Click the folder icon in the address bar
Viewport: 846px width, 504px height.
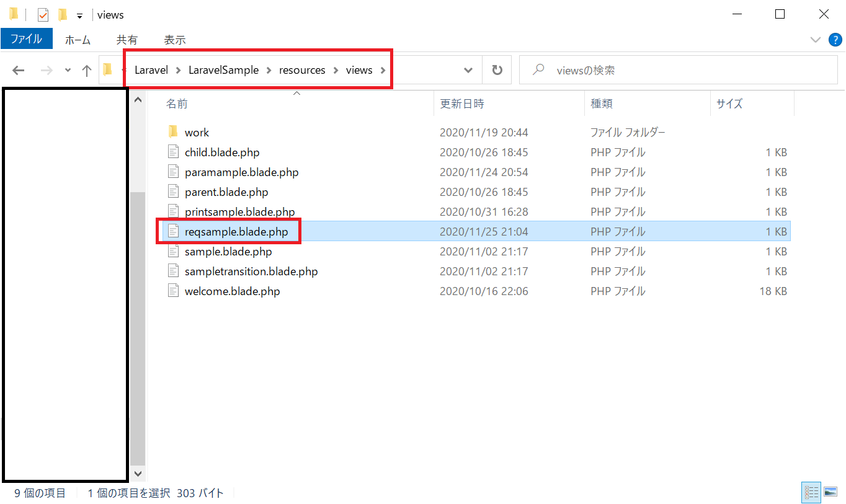click(108, 69)
